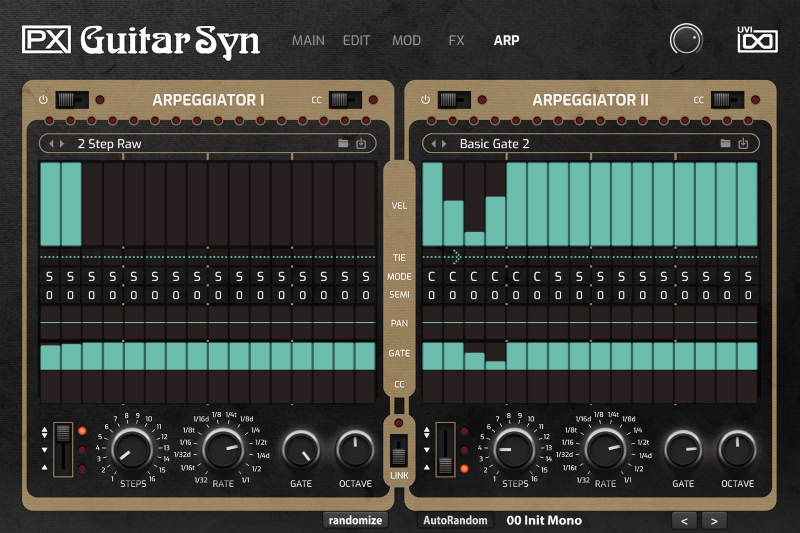Open folder icon in Arpeggiator I preset bar
The height and width of the screenshot is (533, 800).
point(343,143)
